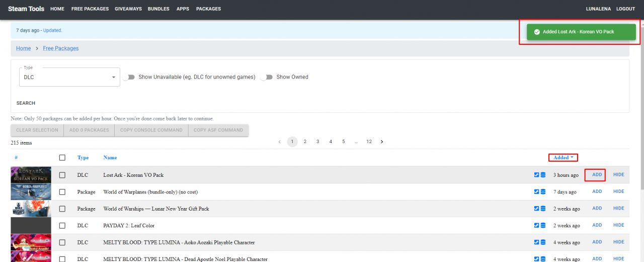Sort by the Added column header

pyautogui.click(x=562, y=158)
